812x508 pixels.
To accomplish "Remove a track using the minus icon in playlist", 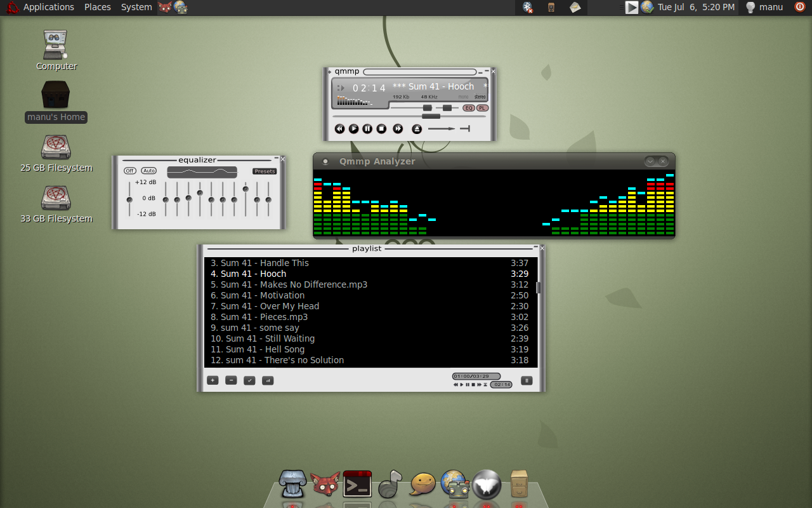I will point(231,380).
